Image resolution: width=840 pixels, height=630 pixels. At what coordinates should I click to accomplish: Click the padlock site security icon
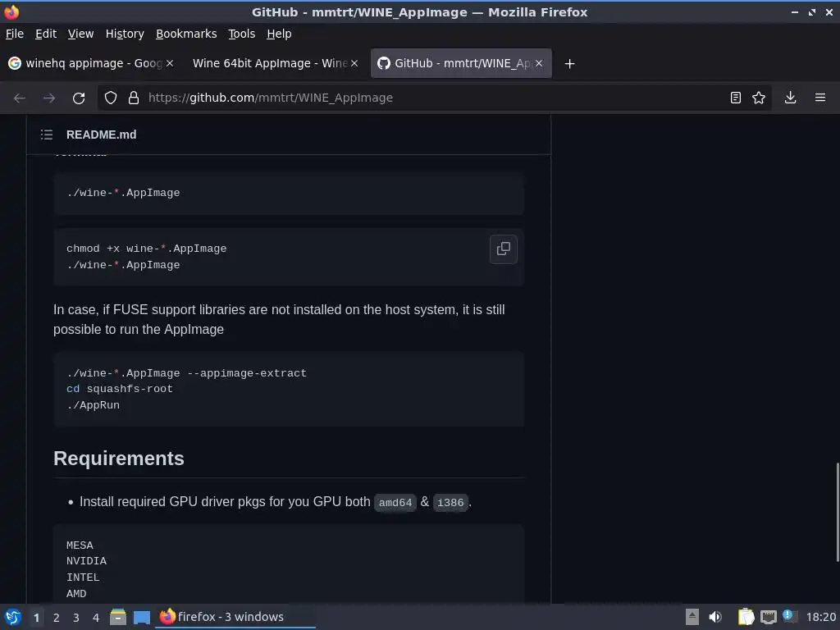tap(134, 98)
